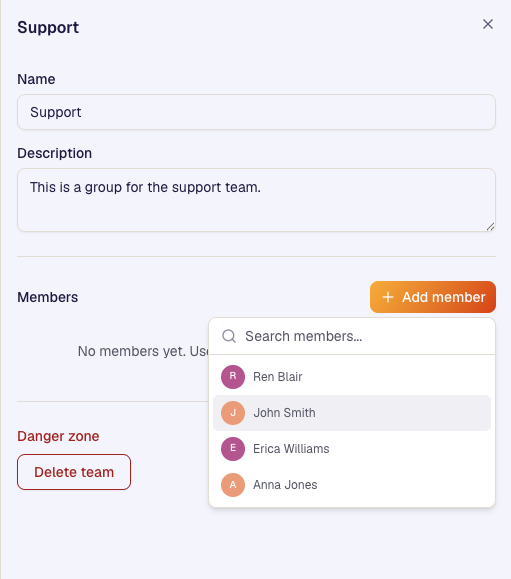Click the plus icon on Add member

click(x=388, y=297)
